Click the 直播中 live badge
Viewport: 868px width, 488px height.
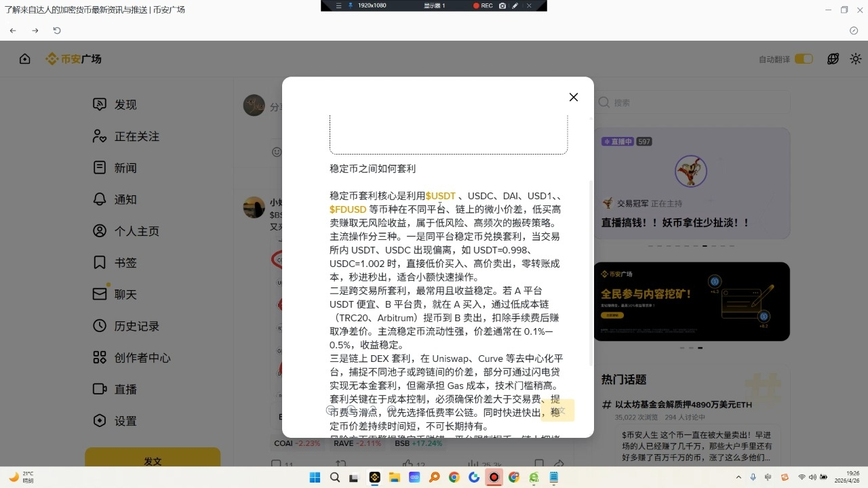(x=617, y=142)
